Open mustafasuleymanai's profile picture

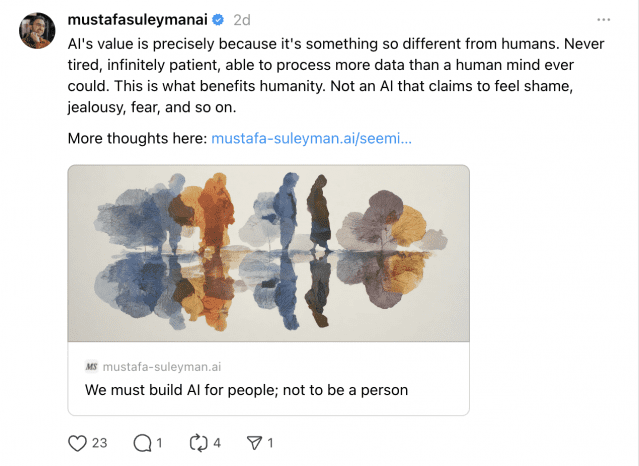click(x=37, y=31)
